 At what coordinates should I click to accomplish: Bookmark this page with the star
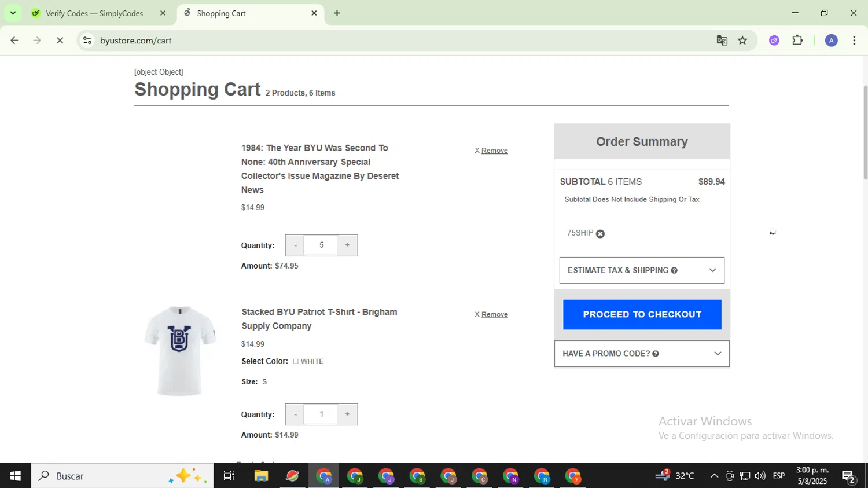pyautogui.click(x=742, y=41)
